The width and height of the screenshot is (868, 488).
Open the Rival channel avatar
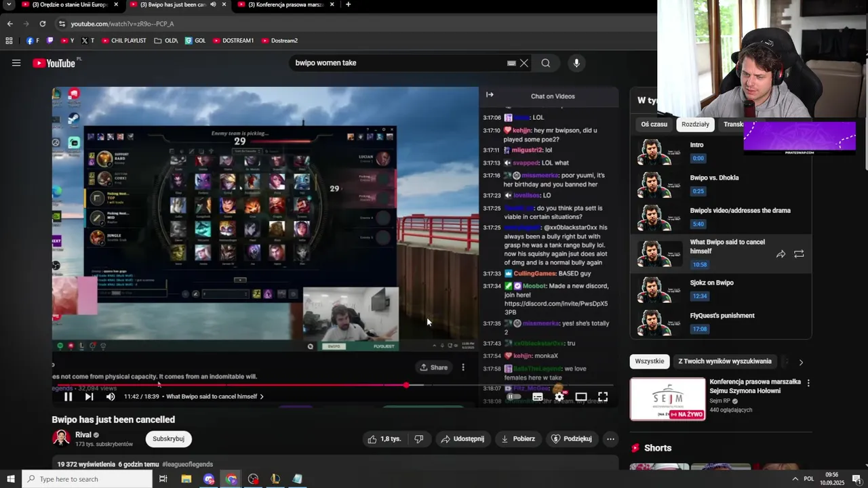point(61,439)
